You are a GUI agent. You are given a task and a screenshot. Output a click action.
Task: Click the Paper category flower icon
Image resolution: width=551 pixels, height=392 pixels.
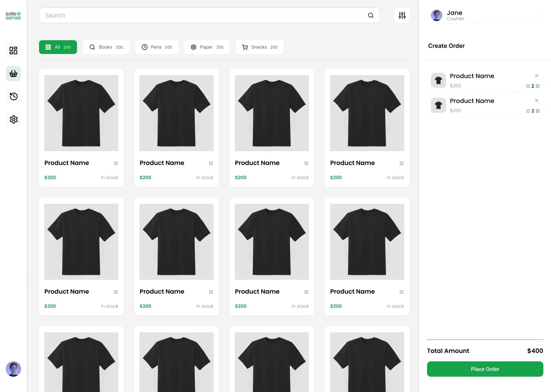pyautogui.click(x=194, y=47)
